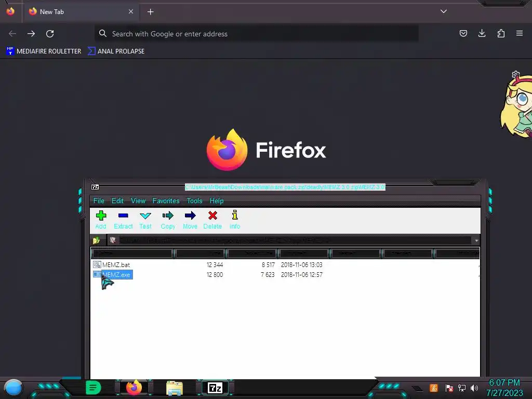Viewport: 532px width, 399px height.
Task: Expand the 7-Zip address path dropdown
Action: pyautogui.click(x=476, y=241)
